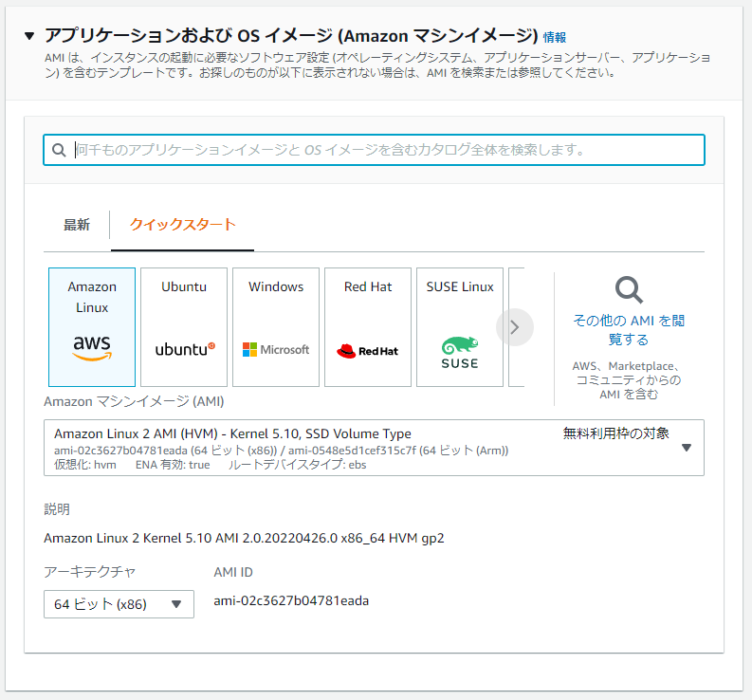Collapse the Application and OS Images section triangle
This screenshot has height=700, width=752.
coord(29,36)
